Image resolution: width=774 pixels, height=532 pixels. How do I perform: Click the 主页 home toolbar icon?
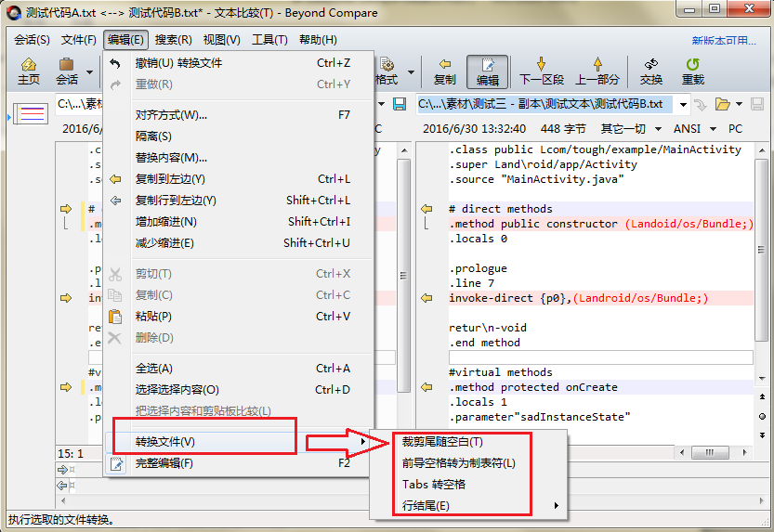coord(29,71)
